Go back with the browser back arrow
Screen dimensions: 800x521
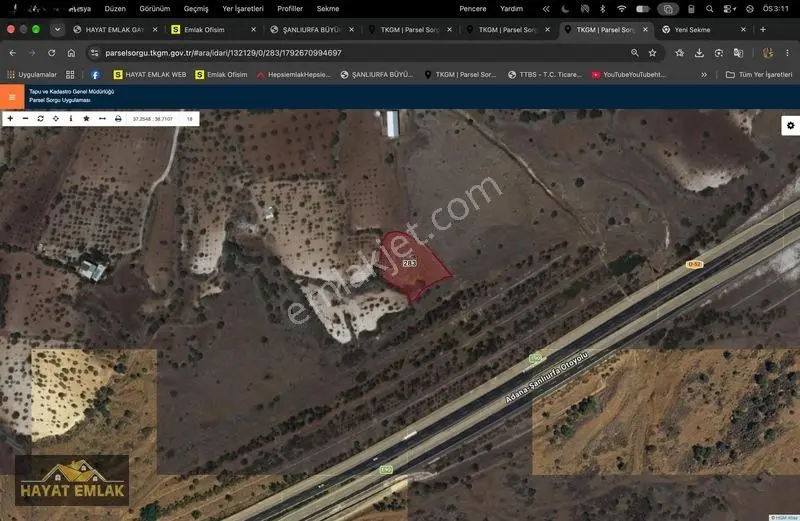coord(12,53)
